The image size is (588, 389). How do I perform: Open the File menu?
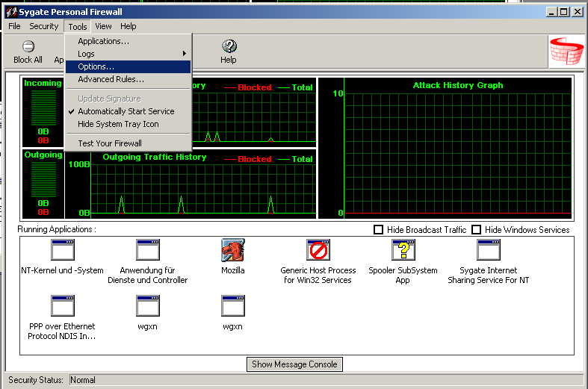(x=14, y=26)
